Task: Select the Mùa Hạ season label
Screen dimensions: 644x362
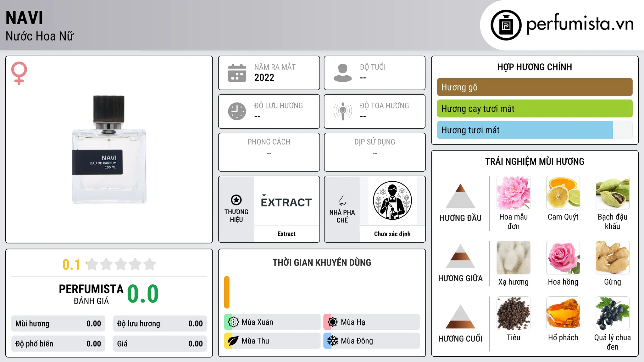Action: [353, 322]
